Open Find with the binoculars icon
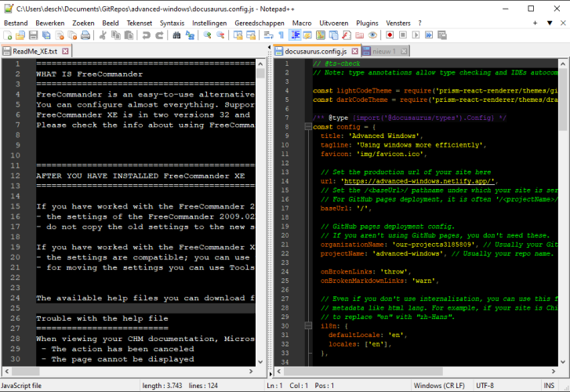 pyautogui.click(x=176, y=35)
